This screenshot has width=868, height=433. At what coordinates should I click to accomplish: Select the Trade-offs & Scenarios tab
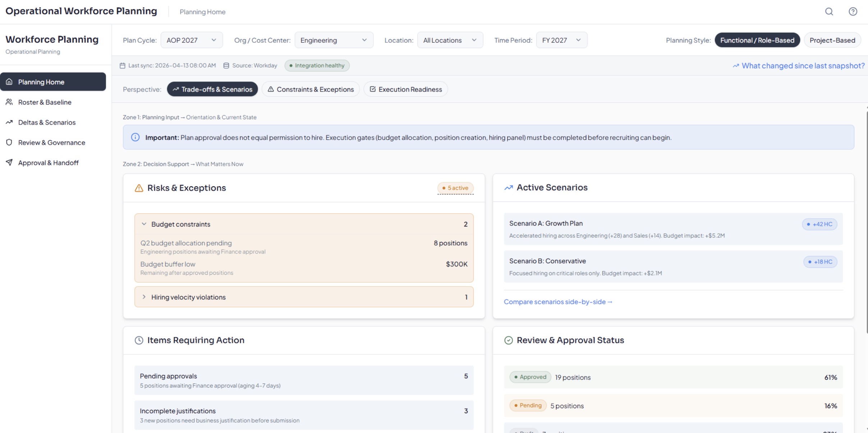click(212, 89)
